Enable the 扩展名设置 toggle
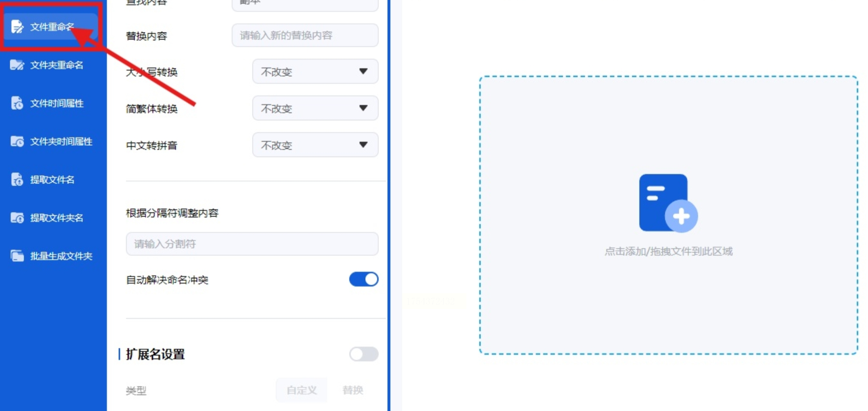The image size is (868, 411). 364,354
